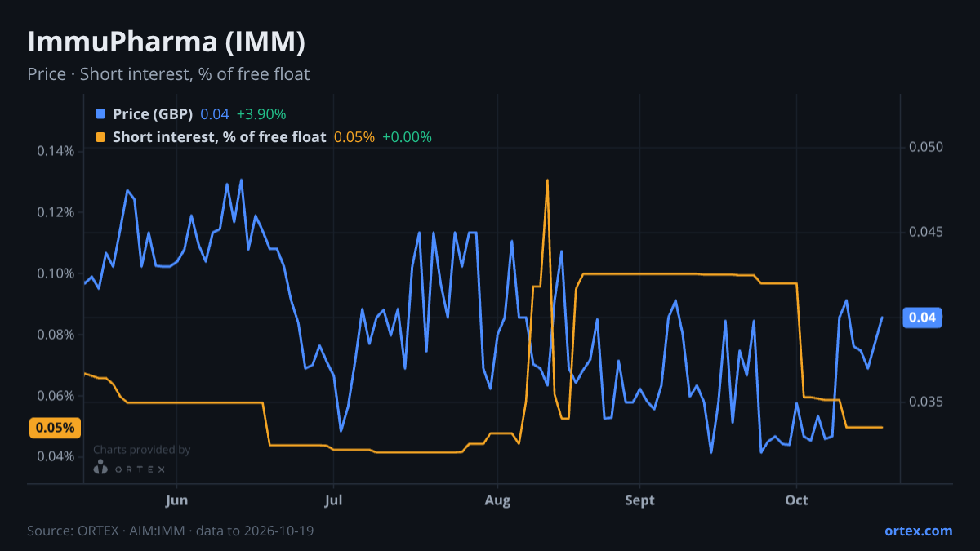Click the 0.10% left axis label

click(56, 273)
